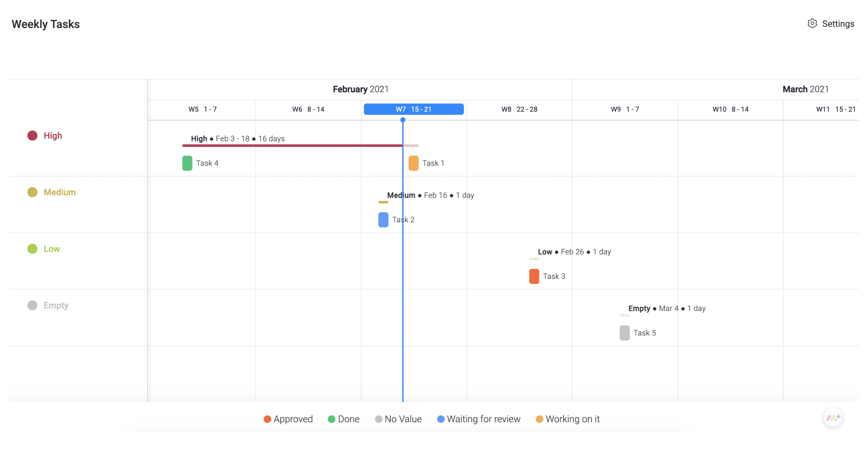The image size is (868, 475).
Task: Click 'Low • Feb 26 • 1 day' text
Action: 574,252
